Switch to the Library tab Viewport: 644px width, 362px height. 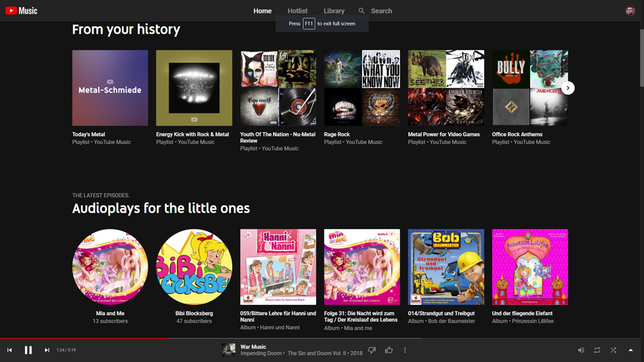click(333, 11)
